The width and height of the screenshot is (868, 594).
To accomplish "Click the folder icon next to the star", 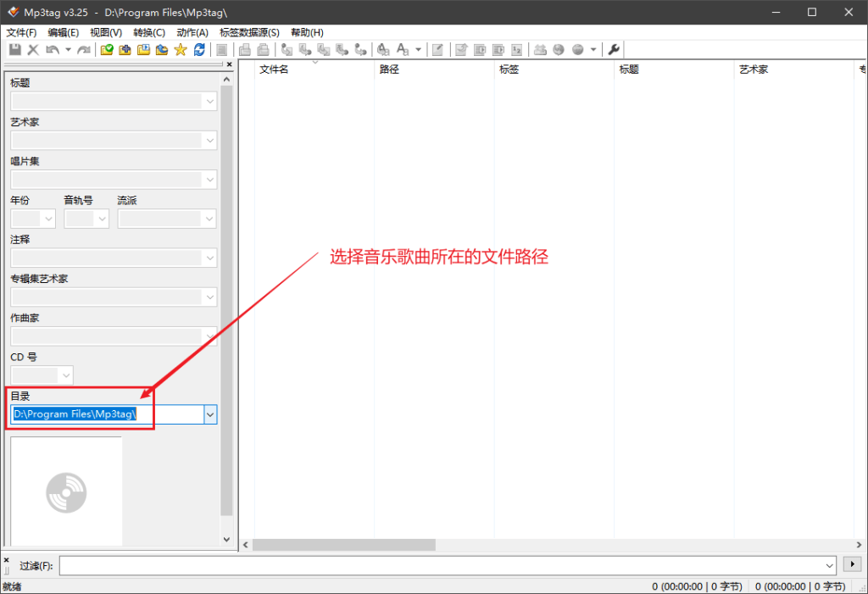I will click(162, 50).
